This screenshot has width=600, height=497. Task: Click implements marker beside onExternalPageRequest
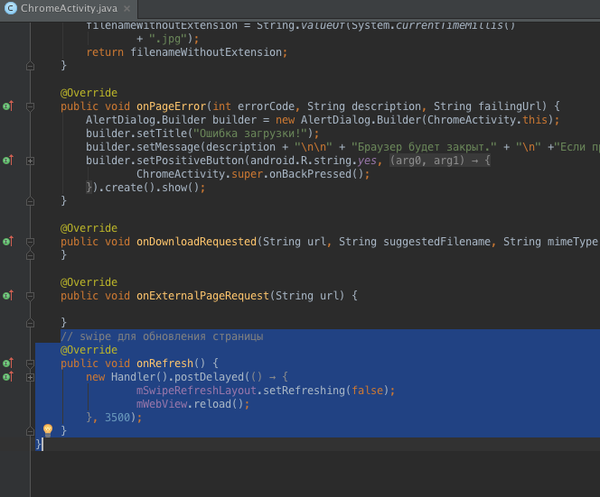click(x=8, y=295)
